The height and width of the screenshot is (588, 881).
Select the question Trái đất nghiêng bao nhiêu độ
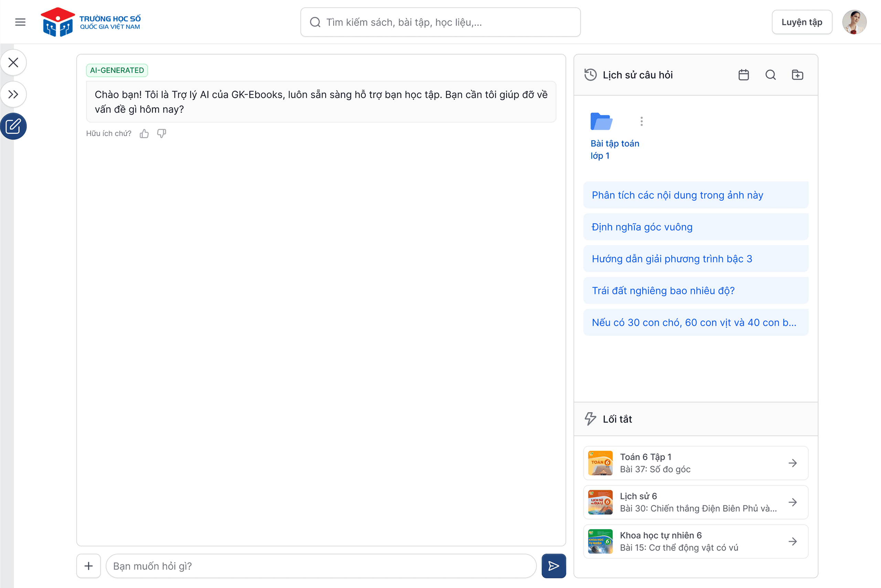[696, 290]
